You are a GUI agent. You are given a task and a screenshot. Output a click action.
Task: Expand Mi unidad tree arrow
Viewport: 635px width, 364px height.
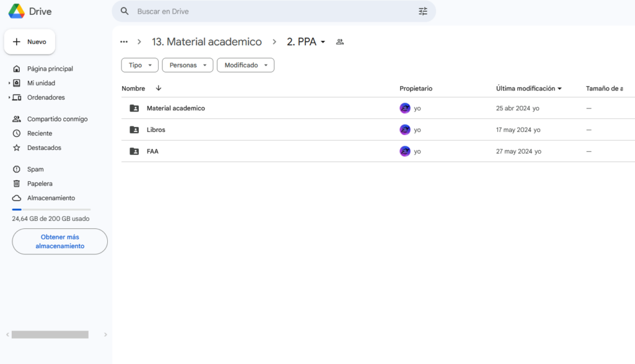click(x=9, y=83)
